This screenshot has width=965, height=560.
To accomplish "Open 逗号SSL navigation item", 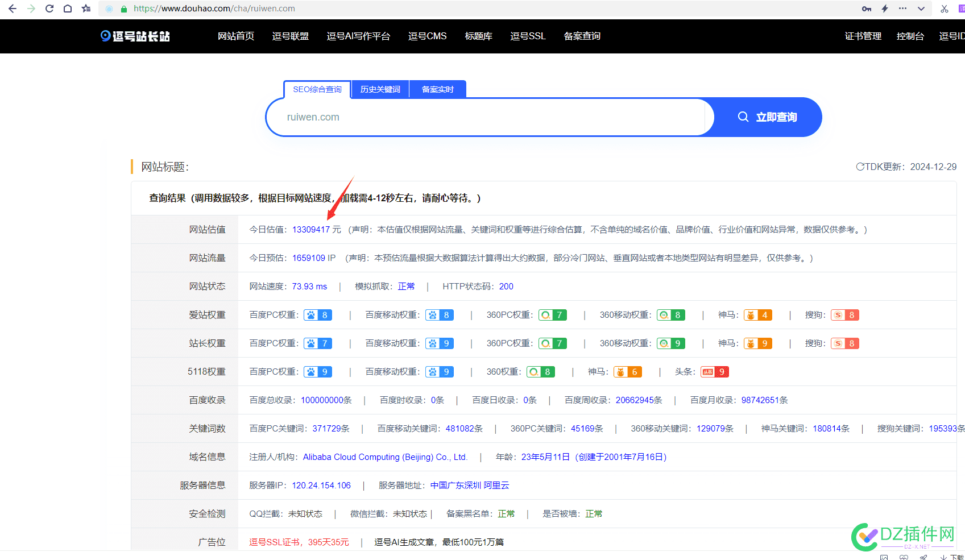I will pyautogui.click(x=528, y=36).
